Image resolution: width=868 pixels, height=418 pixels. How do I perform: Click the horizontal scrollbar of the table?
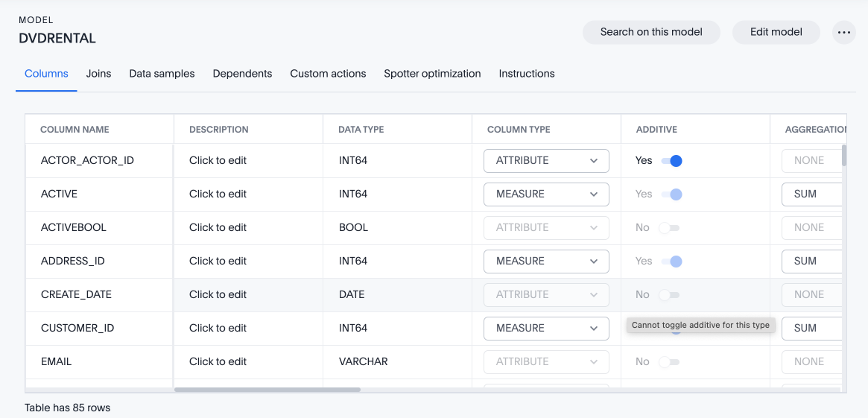267,390
